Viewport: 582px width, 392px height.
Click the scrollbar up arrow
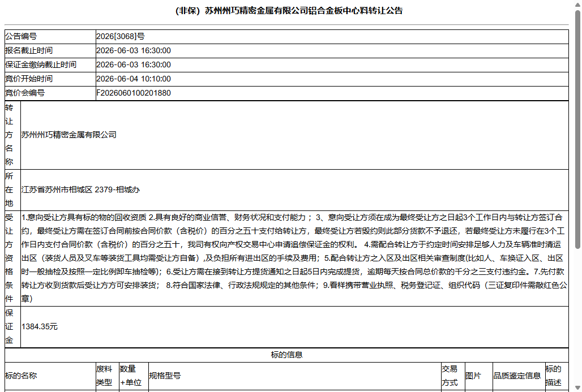(x=577, y=4)
